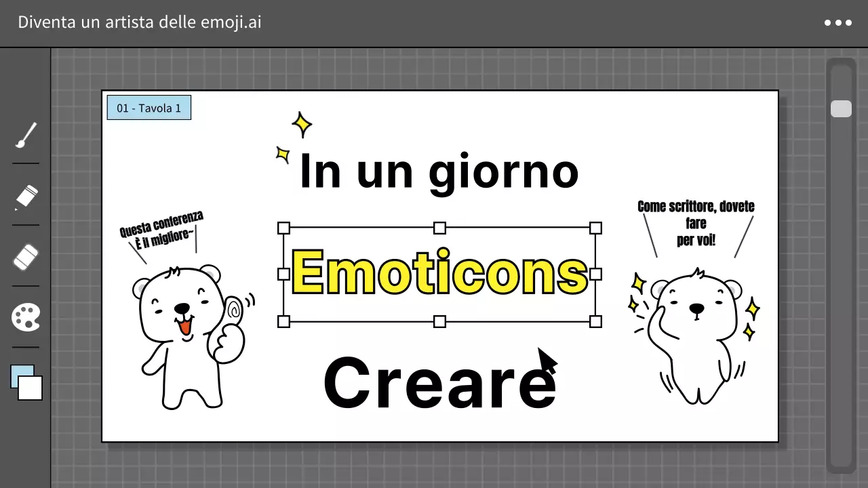Expand the Pencil tool variants arrow
The height and width of the screenshot is (488, 868).
(x=15, y=210)
